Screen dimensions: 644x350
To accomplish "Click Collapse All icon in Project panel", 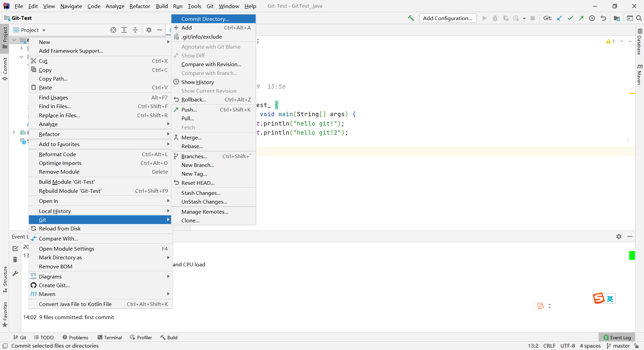I will (135, 30).
